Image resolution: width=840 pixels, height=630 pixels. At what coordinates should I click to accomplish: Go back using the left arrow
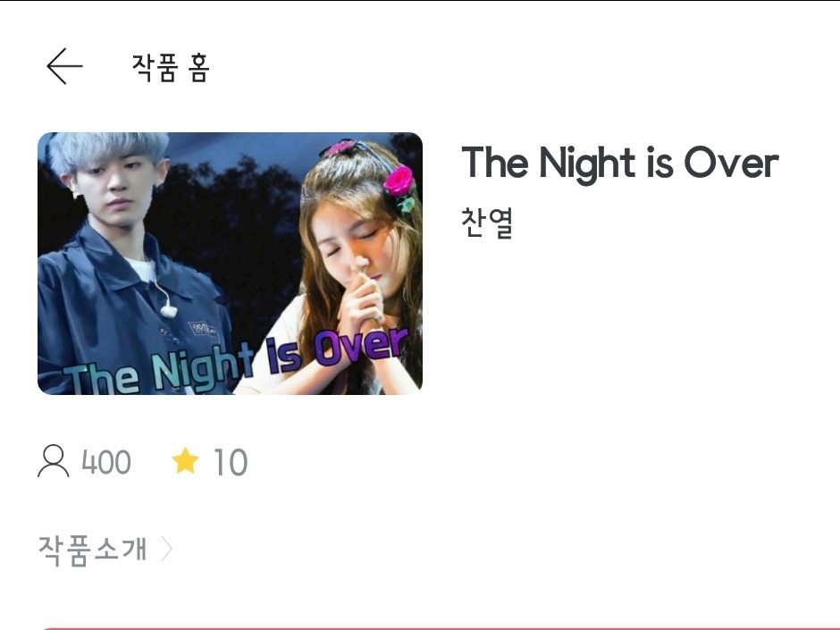(65, 66)
